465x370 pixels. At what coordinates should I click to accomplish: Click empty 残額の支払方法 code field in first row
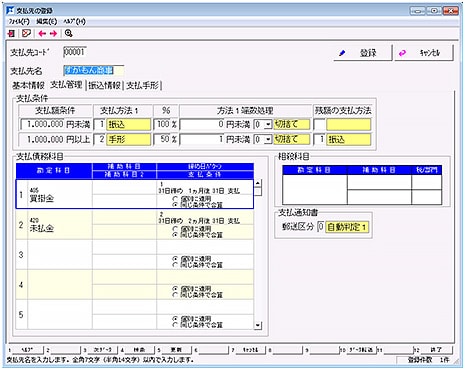[319, 125]
